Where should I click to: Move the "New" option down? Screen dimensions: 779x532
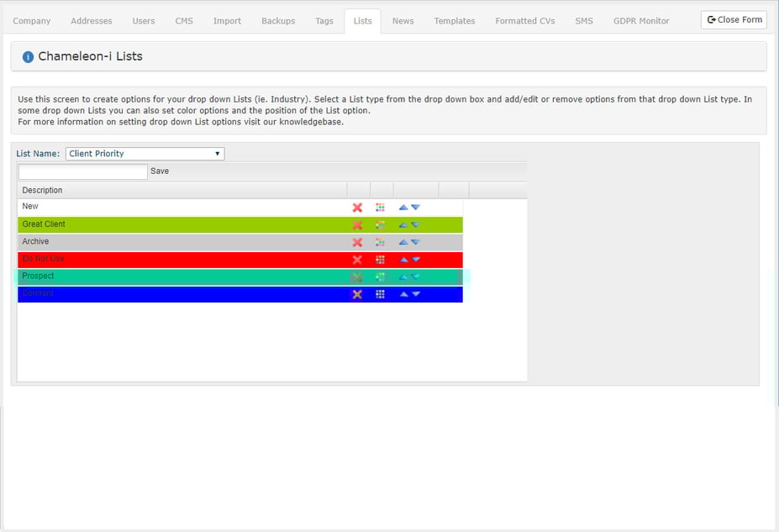[x=415, y=207]
